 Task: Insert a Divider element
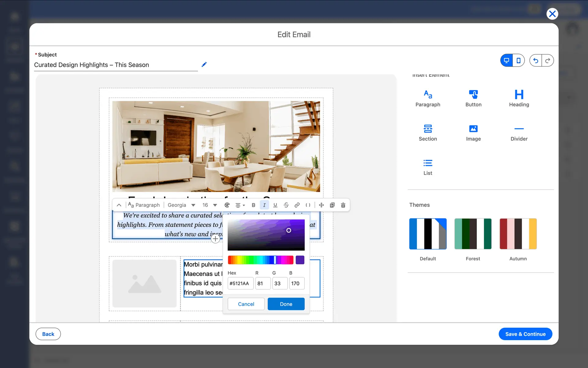click(x=519, y=132)
